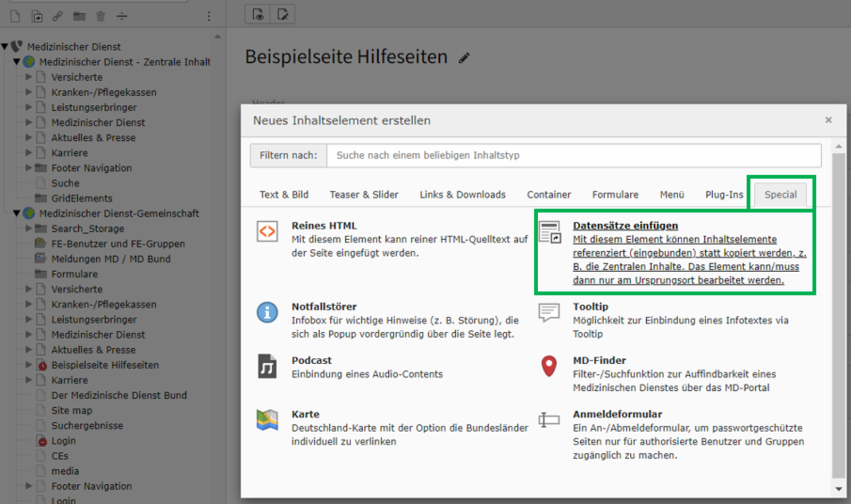Select the CEs page in the tree
851x504 pixels.
pyautogui.click(x=60, y=456)
